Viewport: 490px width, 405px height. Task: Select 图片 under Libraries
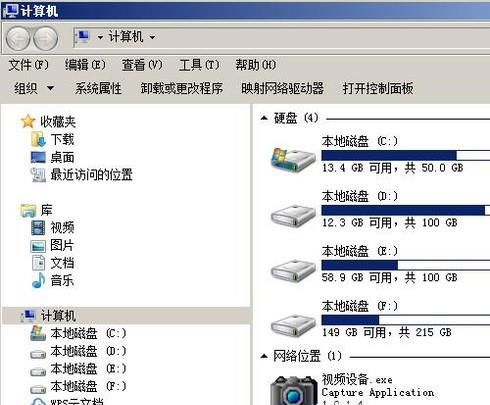click(x=62, y=246)
